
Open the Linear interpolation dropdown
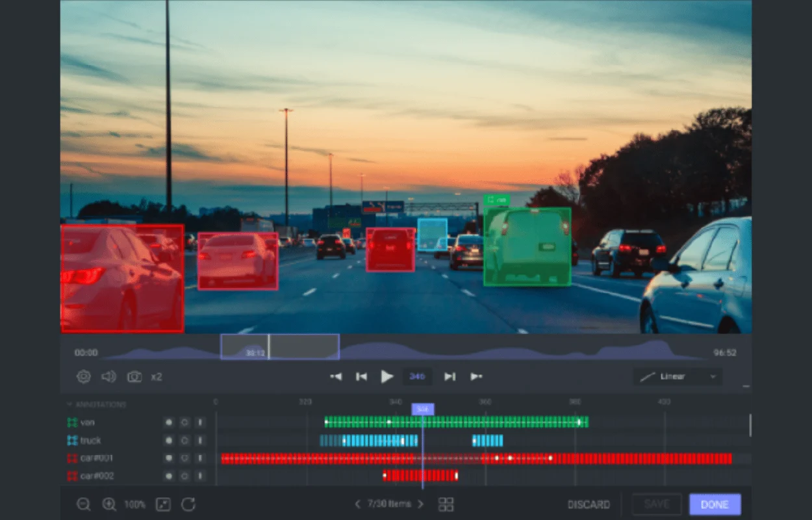click(678, 376)
